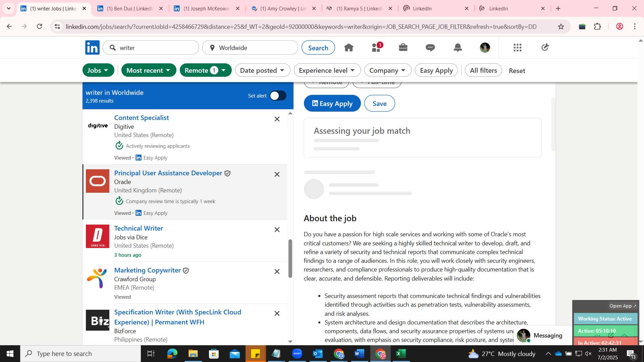Bookmark this page with the star icon
The width and height of the screenshot is (644, 362).
[x=561, y=26]
